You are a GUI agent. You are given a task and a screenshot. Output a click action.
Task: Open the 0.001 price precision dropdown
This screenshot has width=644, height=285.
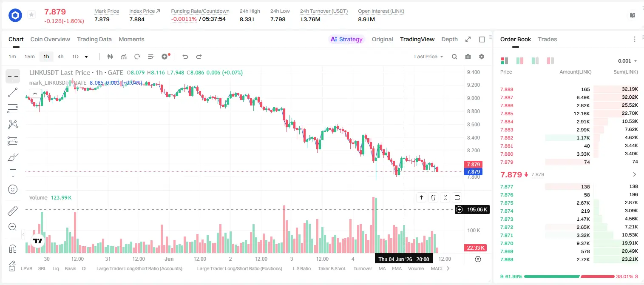pyautogui.click(x=627, y=61)
